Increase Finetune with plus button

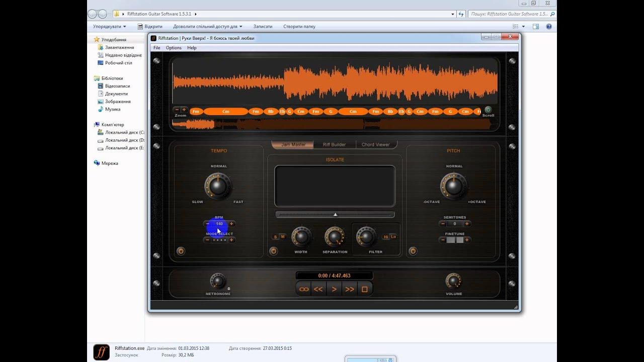point(467,240)
